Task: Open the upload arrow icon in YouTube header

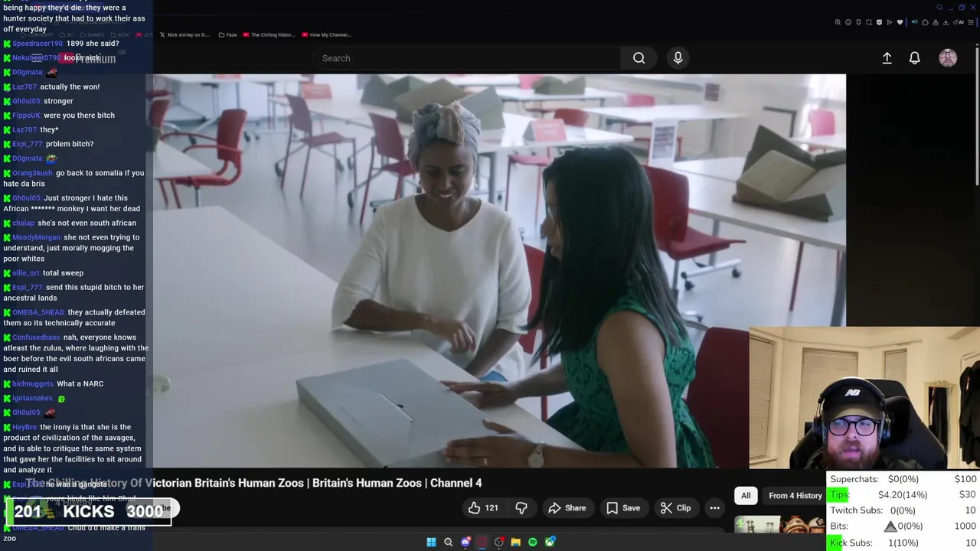Action: tap(887, 58)
